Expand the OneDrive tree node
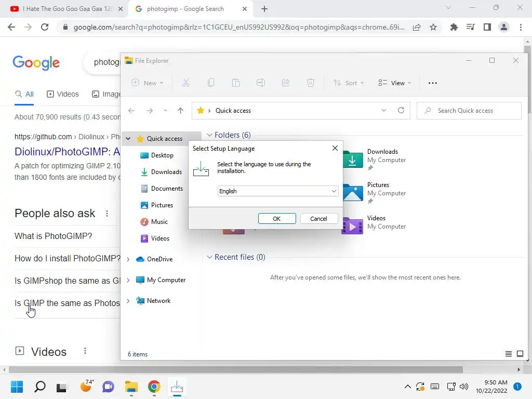 pyautogui.click(x=128, y=259)
